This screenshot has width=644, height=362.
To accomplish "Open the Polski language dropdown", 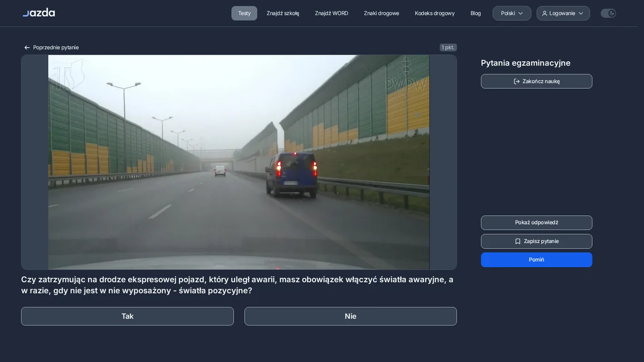I will click(512, 13).
